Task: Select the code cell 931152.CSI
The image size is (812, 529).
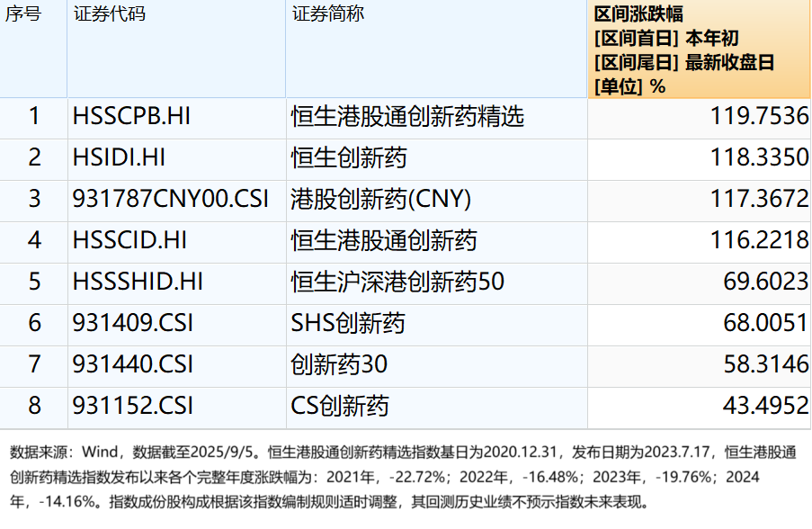Action: point(176,406)
